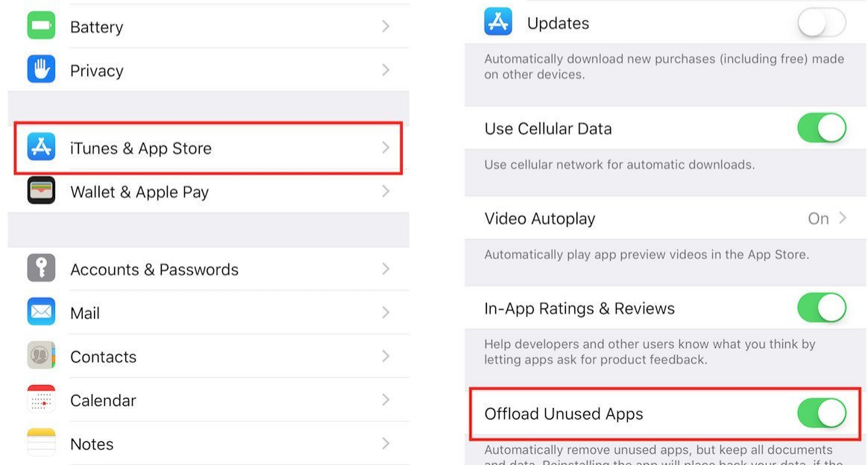Screen dimensions: 868x465
Task: Tap the Calendar icon
Action: (41, 399)
